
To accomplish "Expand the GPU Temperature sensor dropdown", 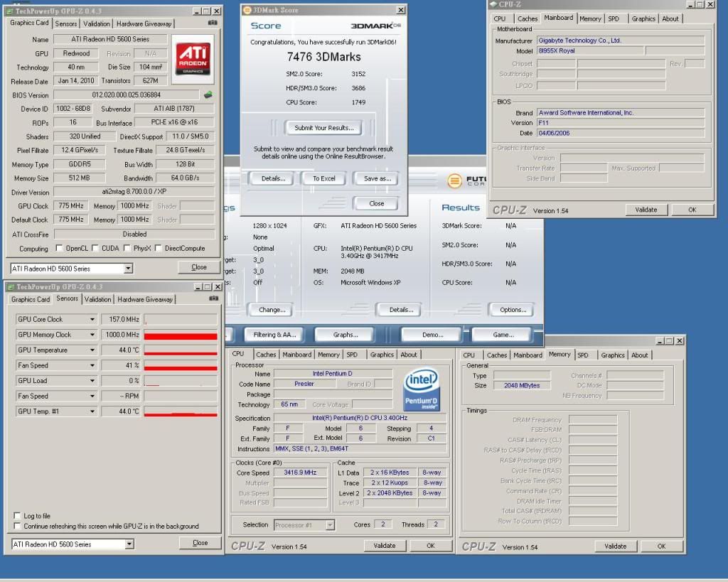I will pyautogui.click(x=92, y=350).
